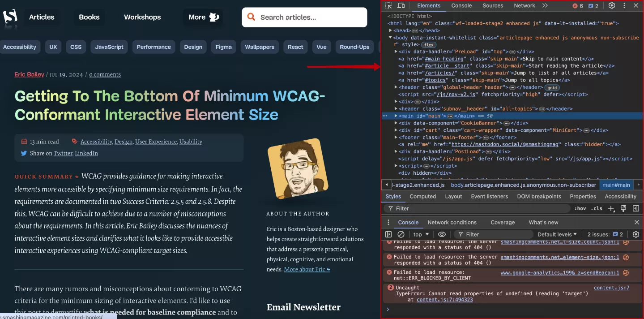
Task: Click the ellipsis icon left of the main row
Action: point(385,116)
